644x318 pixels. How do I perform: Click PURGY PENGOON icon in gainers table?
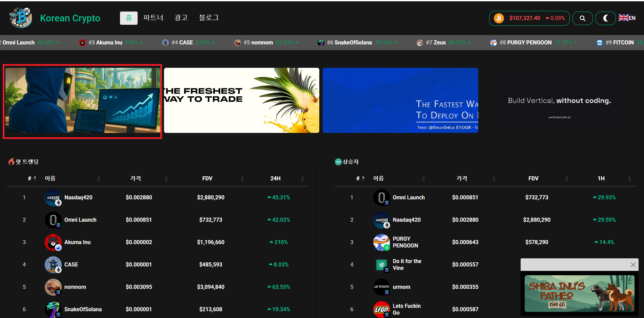coord(382,242)
